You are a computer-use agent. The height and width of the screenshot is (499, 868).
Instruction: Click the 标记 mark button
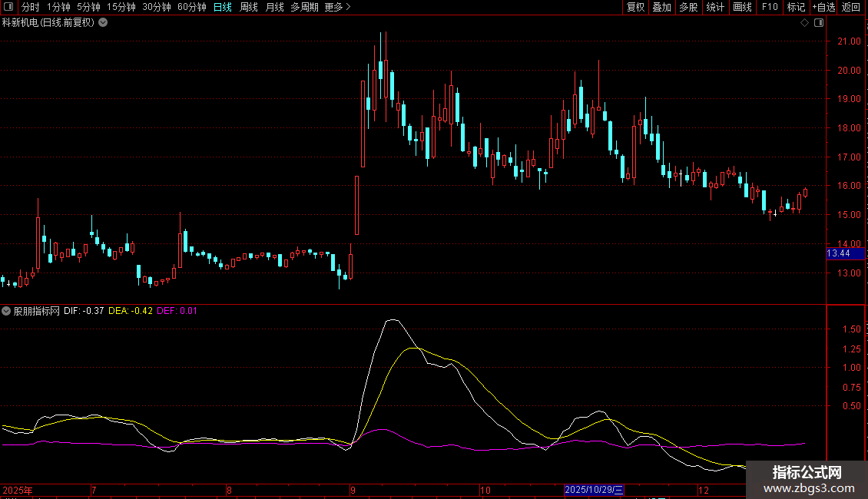(796, 7)
